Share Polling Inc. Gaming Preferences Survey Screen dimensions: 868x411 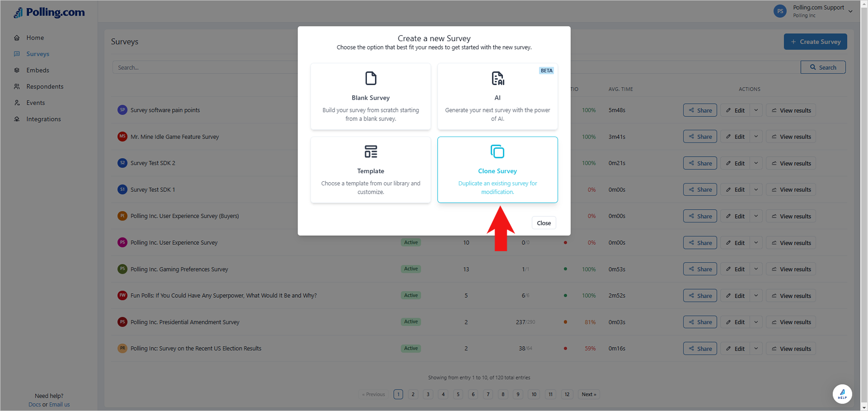[x=700, y=269]
